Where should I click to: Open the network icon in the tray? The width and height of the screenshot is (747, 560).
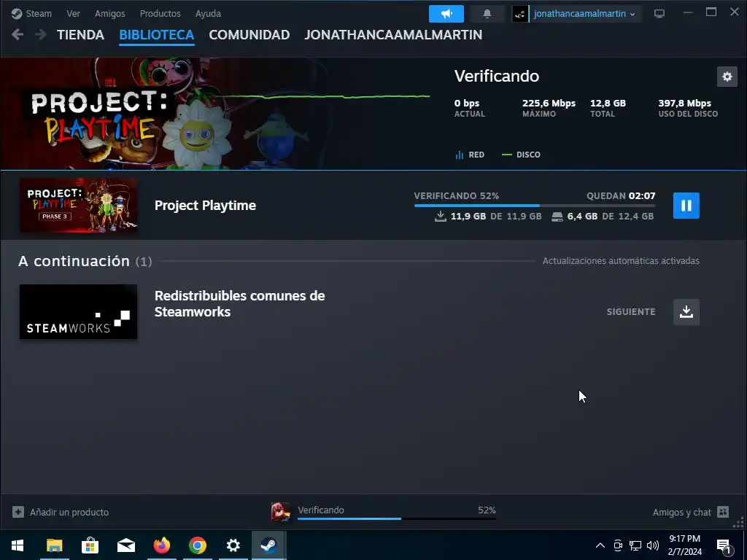tap(635, 545)
